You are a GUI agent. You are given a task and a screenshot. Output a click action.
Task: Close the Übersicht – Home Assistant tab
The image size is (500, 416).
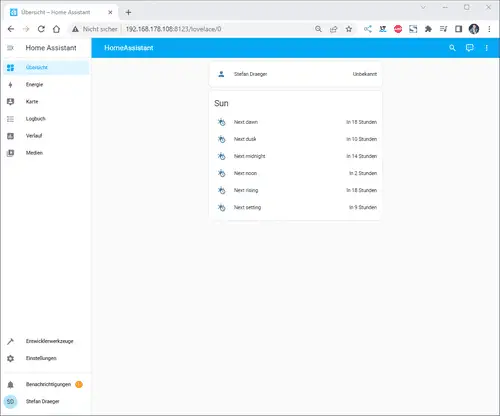110,13
